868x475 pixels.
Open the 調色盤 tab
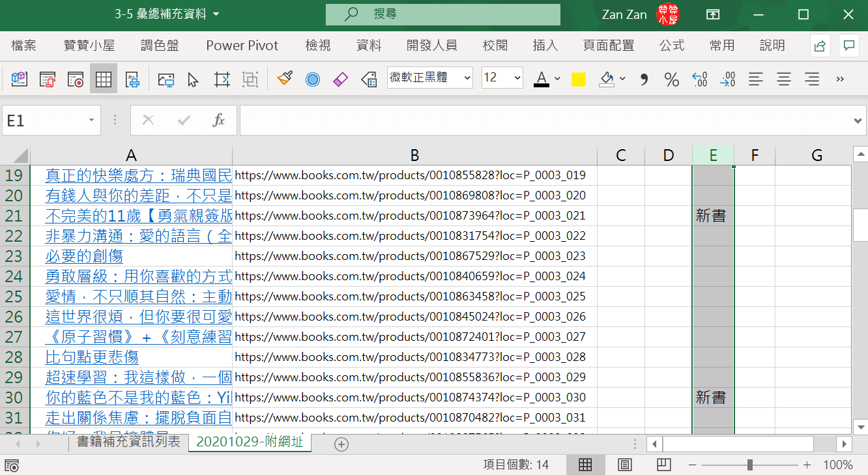pyautogui.click(x=160, y=46)
